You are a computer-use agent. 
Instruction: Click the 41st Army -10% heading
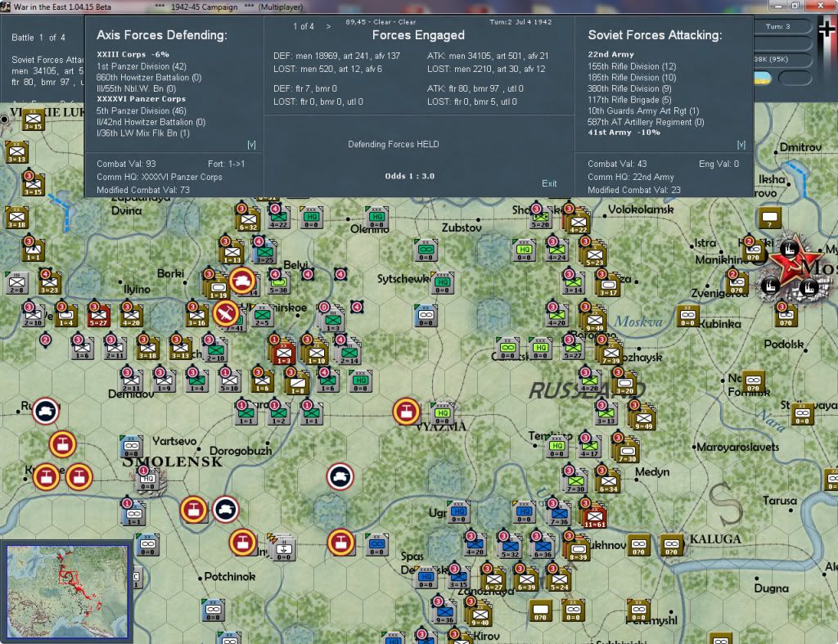pos(624,133)
